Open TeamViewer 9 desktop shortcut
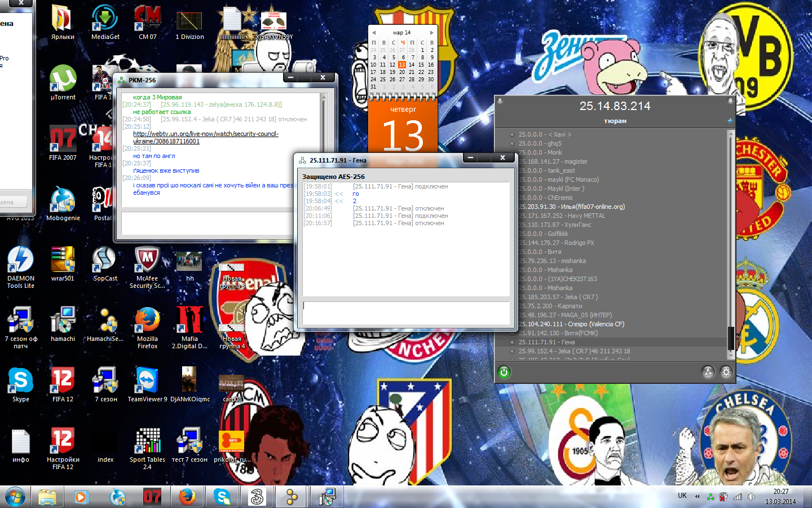The width and height of the screenshot is (812, 508). [x=147, y=384]
